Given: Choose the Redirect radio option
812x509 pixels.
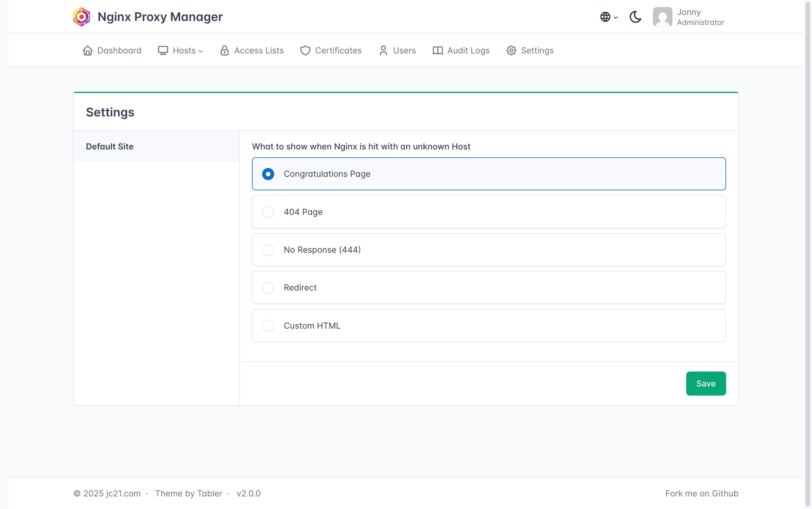Looking at the screenshot, I should (x=268, y=288).
